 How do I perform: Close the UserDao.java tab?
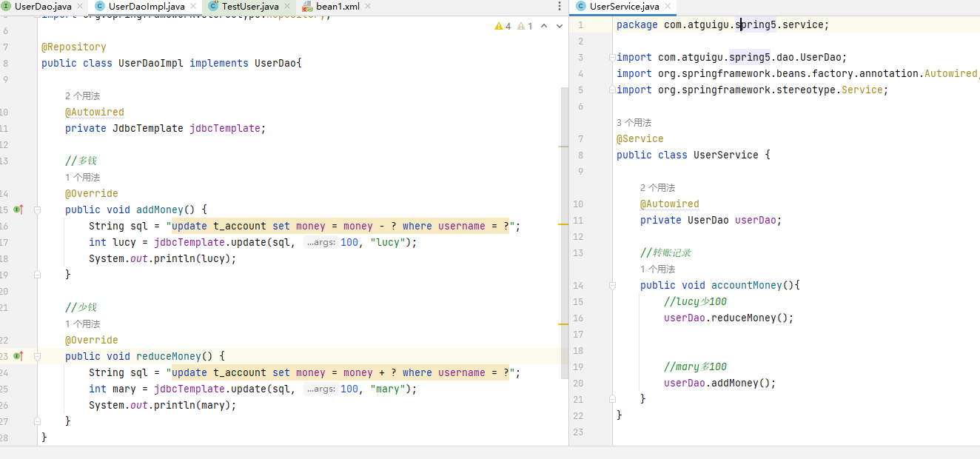[x=80, y=7]
